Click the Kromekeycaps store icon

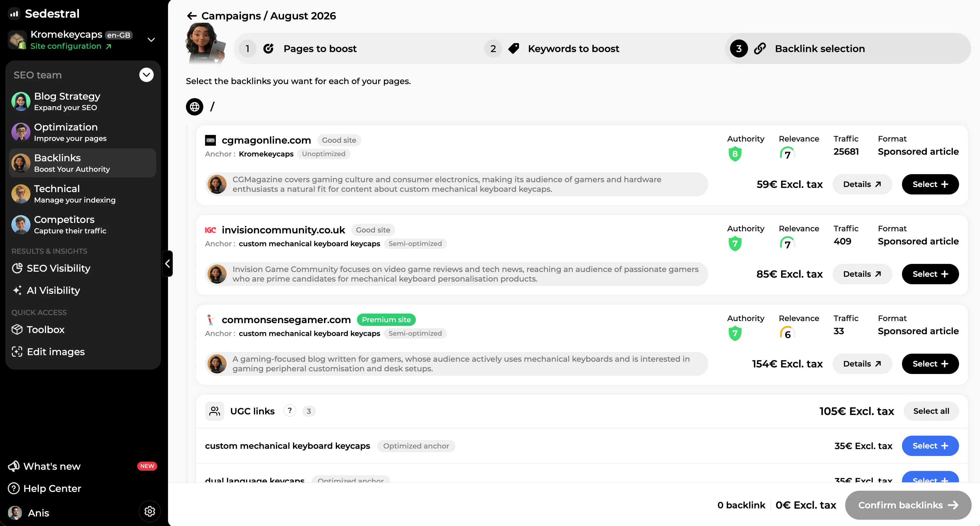coord(17,40)
